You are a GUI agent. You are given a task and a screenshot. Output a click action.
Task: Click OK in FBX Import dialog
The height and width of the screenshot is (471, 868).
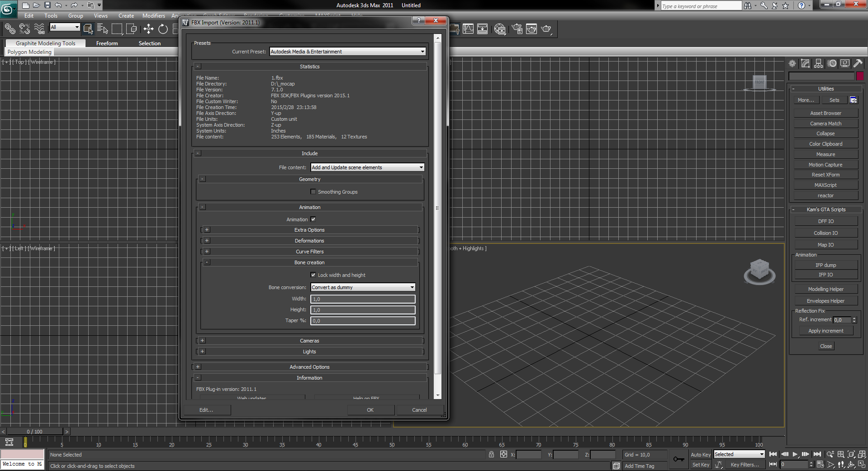point(370,410)
